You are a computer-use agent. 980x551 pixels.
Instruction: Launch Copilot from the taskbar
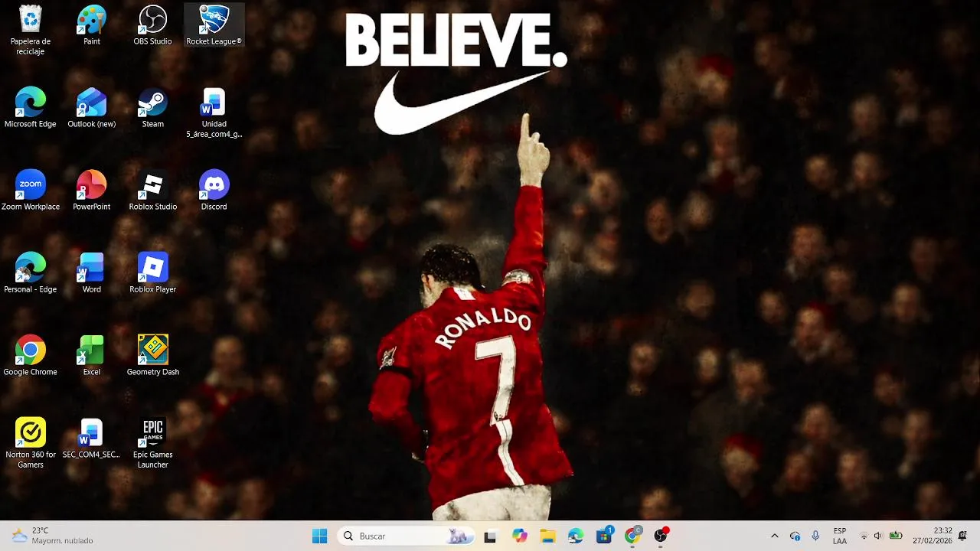(520, 536)
